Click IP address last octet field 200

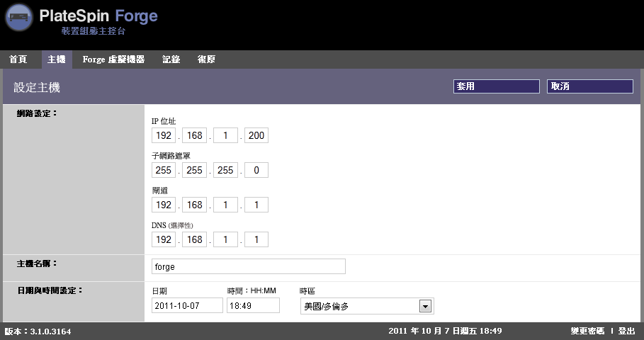(256, 135)
